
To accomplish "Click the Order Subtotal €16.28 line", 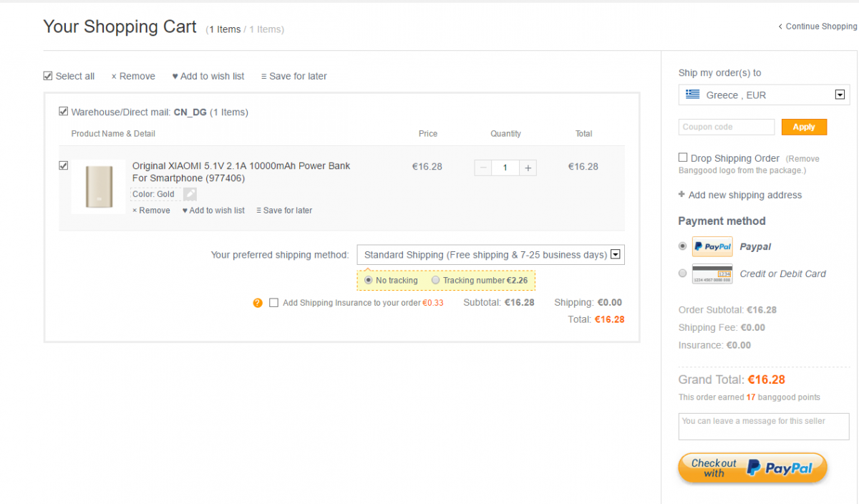I will 727,310.
